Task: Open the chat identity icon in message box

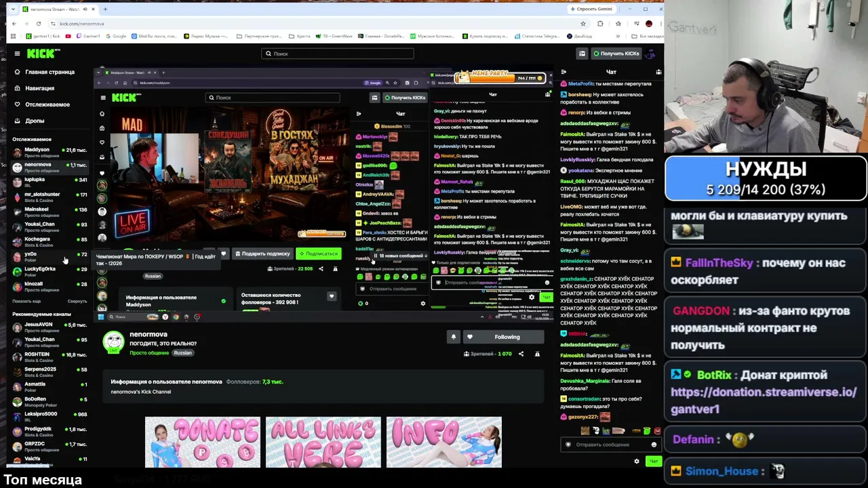Action: [568, 445]
